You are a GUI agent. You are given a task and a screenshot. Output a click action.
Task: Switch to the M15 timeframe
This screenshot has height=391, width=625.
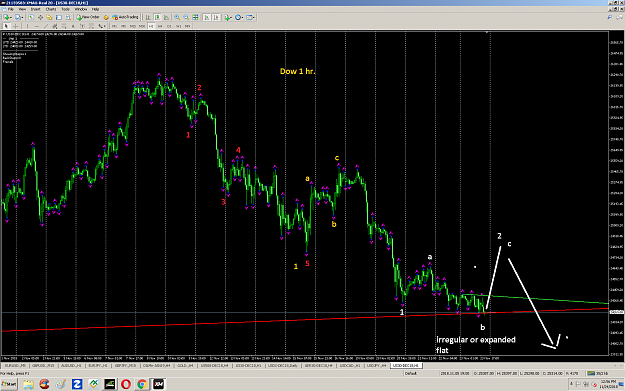click(133, 26)
